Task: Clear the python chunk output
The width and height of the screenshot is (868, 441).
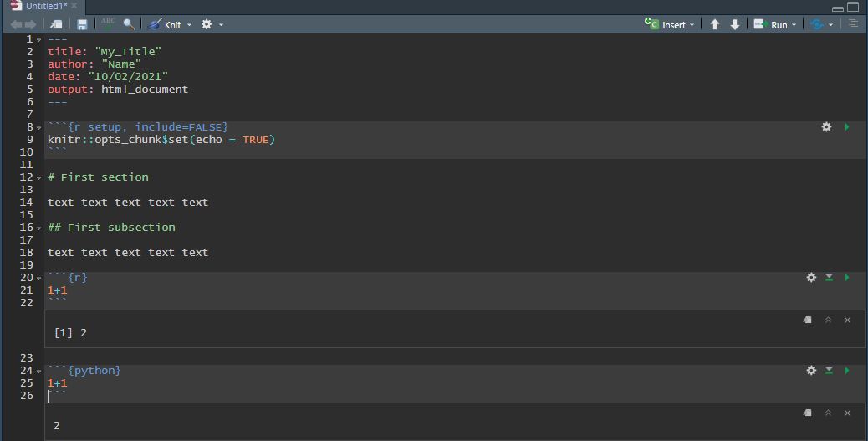Action: click(847, 413)
